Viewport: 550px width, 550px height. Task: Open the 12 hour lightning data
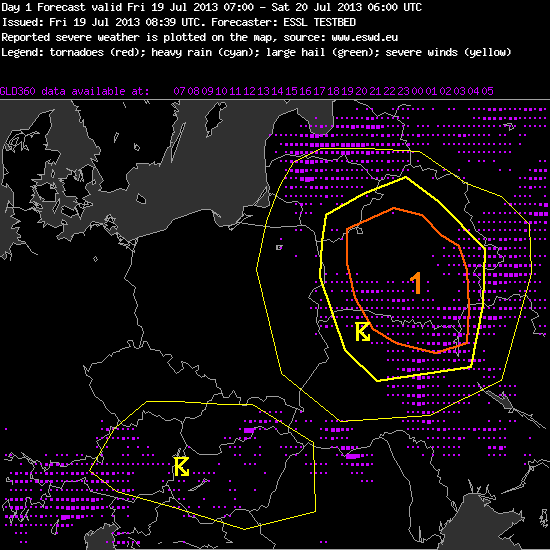tap(249, 92)
